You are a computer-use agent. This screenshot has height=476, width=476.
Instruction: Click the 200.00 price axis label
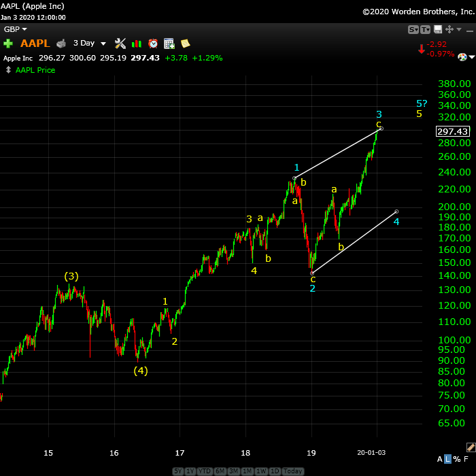[x=454, y=207]
